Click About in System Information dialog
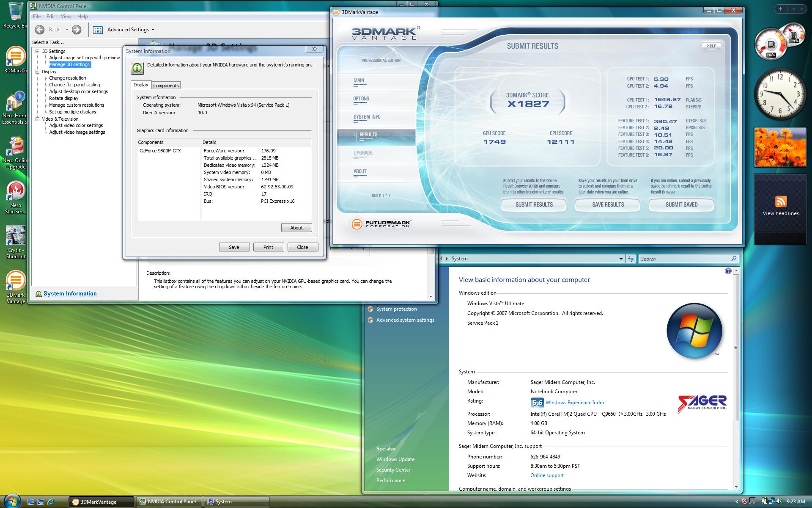The width and height of the screenshot is (812, 508). coord(296,228)
